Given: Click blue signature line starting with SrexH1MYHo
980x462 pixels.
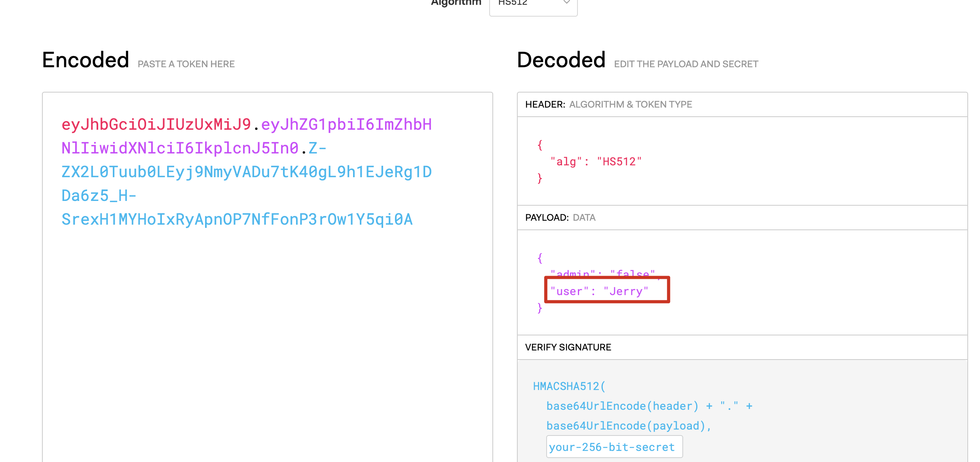Looking at the screenshot, I should coord(237,220).
